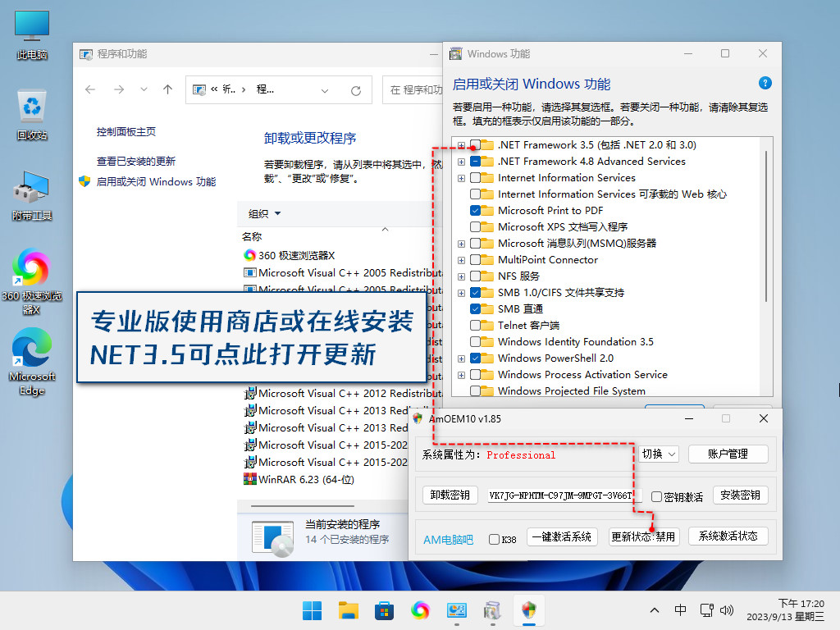Switch to the AmOEM10 shield taskbar icon
Image resolution: width=840 pixels, height=630 pixels.
[529, 610]
